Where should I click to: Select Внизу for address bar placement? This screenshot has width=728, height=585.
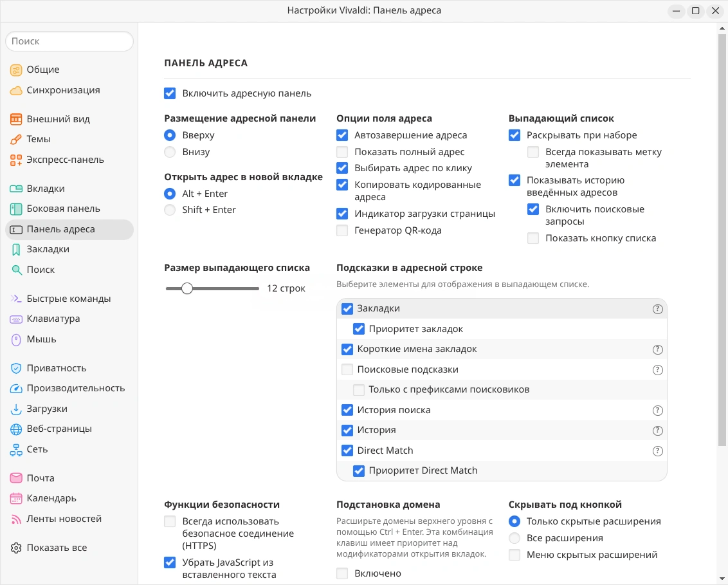170,153
